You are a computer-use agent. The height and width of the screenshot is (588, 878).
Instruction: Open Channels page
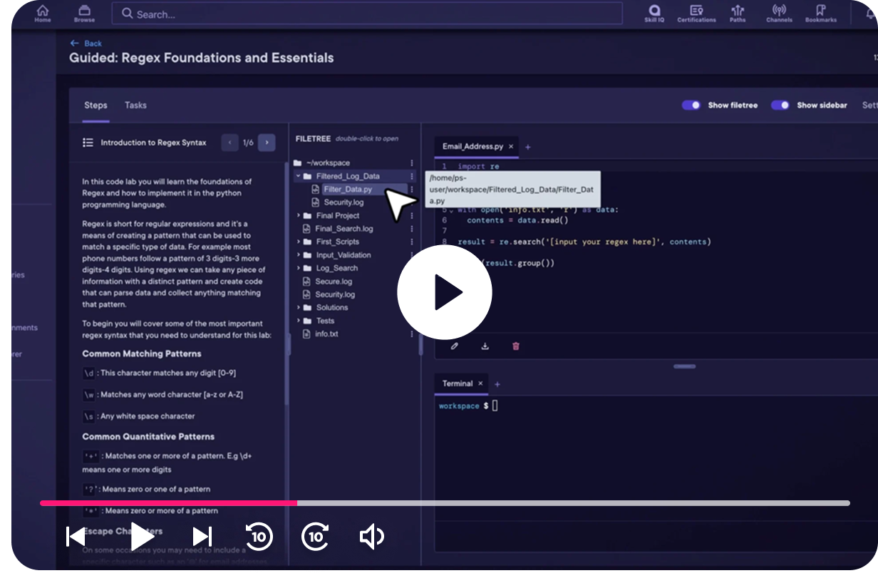coord(779,14)
